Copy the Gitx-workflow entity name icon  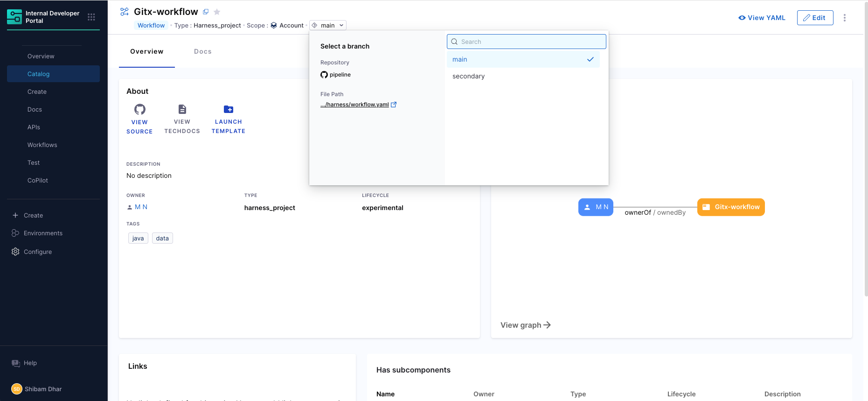[x=206, y=12]
